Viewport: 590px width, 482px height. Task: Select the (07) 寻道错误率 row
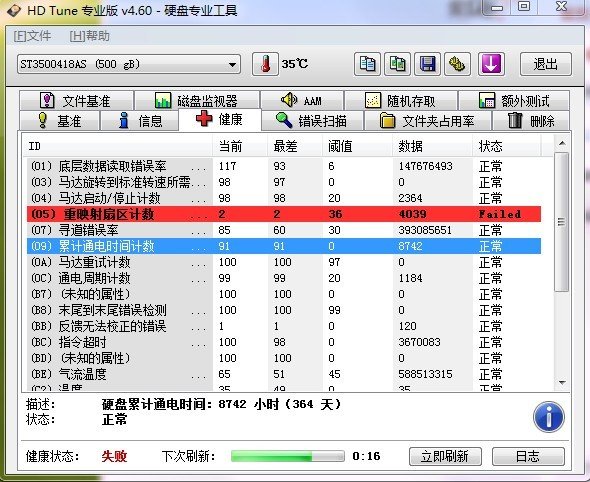(284, 230)
